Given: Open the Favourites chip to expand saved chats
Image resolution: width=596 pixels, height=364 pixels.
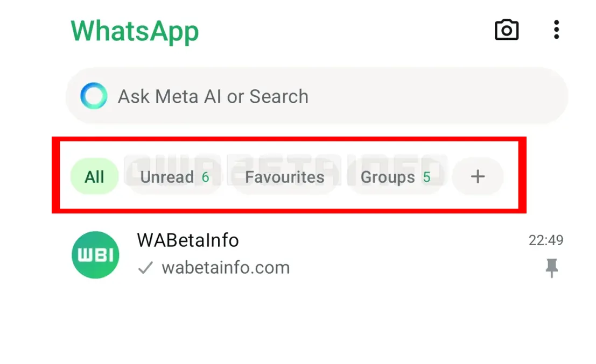Looking at the screenshot, I should pyautogui.click(x=284, y=176).
